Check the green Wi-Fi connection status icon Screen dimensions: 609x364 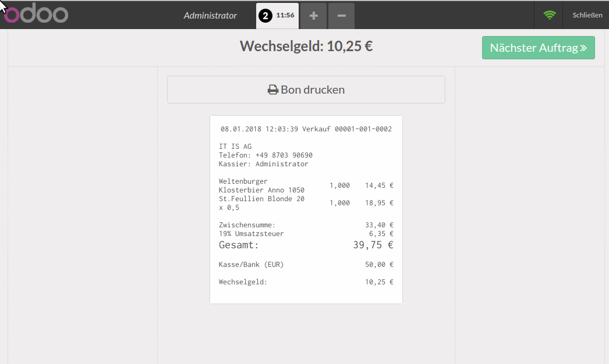coord(549,15)
